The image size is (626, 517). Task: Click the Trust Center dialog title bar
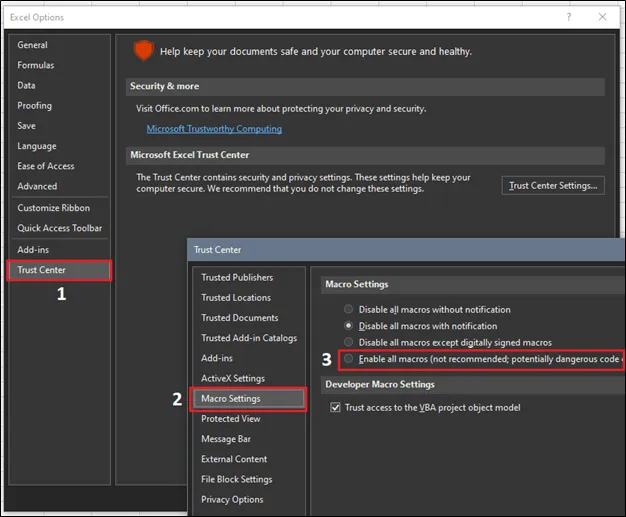click(406, 250)
